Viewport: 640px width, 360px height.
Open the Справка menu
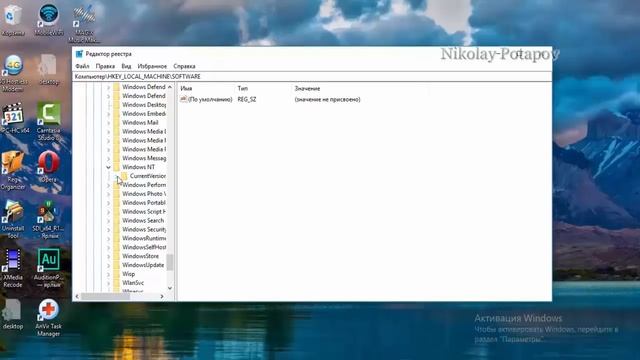tap(184, 66)
